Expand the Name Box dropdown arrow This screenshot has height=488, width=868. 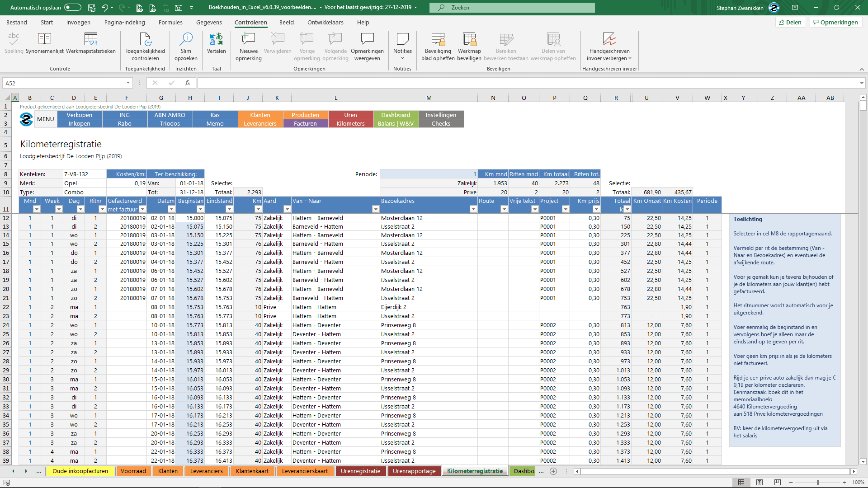click(x=128, y=83)
